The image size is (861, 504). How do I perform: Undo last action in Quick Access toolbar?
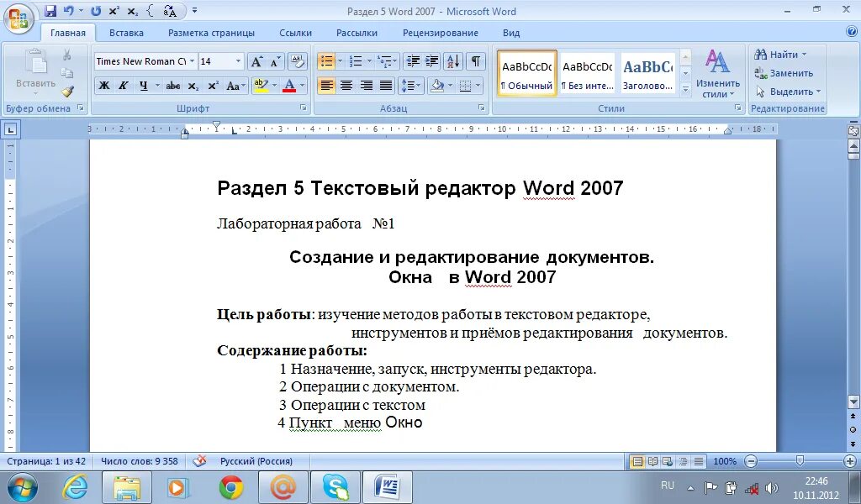click(68, 10)
